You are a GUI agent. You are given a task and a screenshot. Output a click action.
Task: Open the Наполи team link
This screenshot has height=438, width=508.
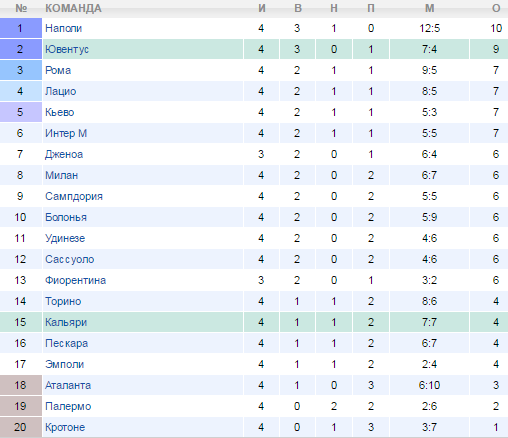pyautogui.click(x=63, y=28)
